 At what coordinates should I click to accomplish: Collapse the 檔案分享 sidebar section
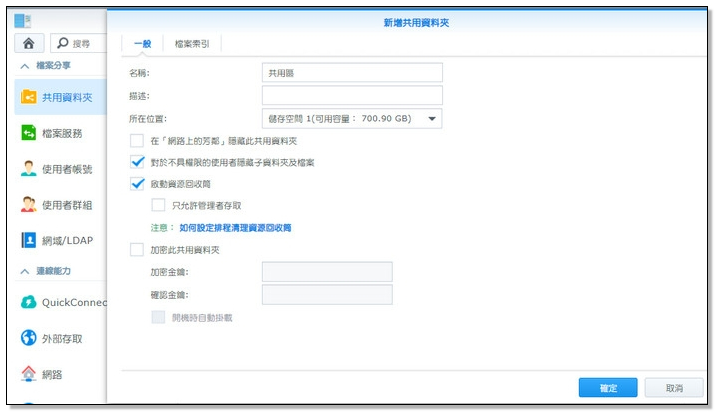(25, 66)
